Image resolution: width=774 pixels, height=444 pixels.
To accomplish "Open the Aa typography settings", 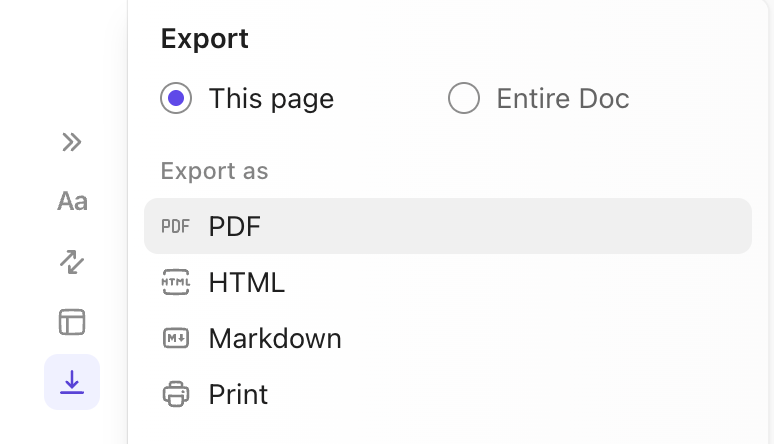I will 72,201.
